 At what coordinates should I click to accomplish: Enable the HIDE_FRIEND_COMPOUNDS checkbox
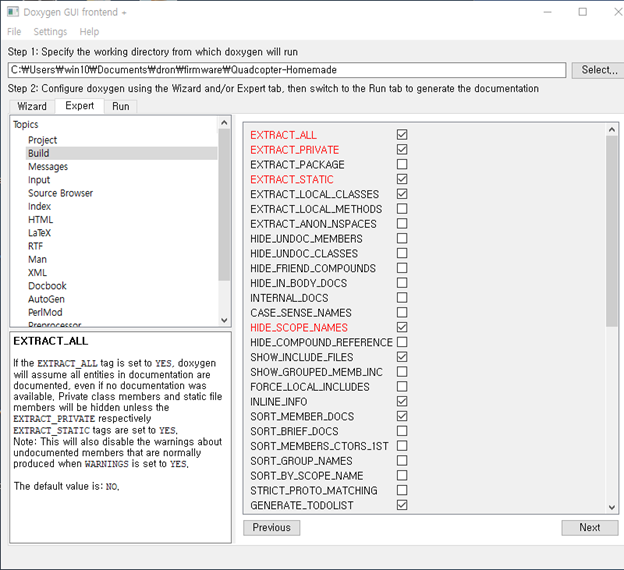click(x=402, y=268)
